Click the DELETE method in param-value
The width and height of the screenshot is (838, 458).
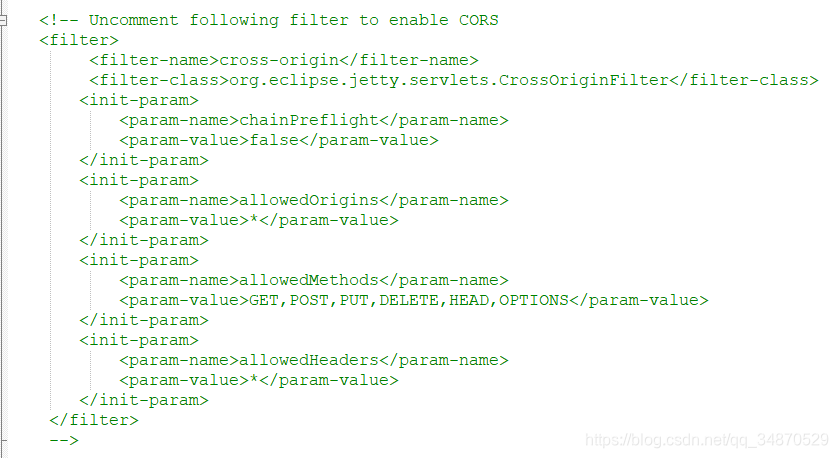pyautogui.click(x=409, y=300)
